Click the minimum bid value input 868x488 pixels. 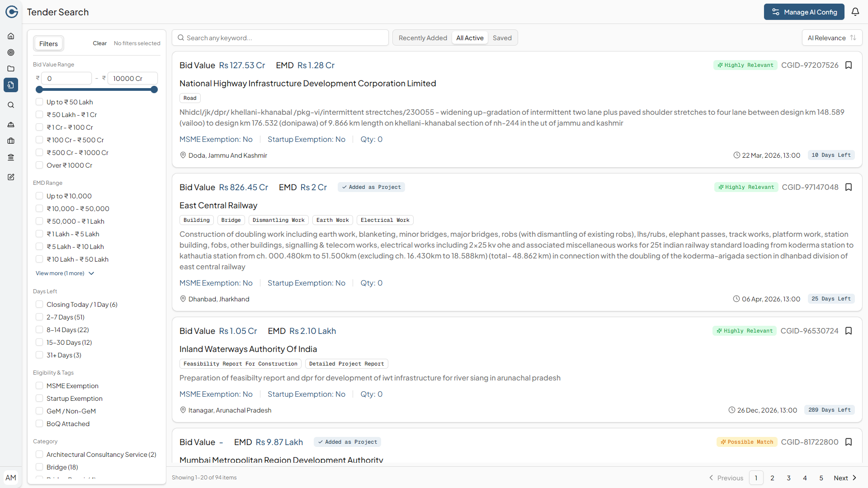(66, 78)
